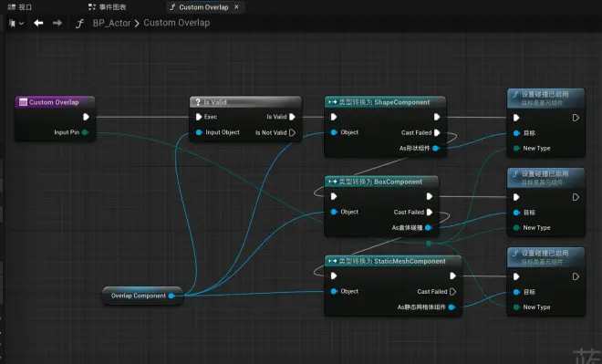Click the Is Valid exec output pin
Viewport: 602px width, 364px height.
(292, 117)
